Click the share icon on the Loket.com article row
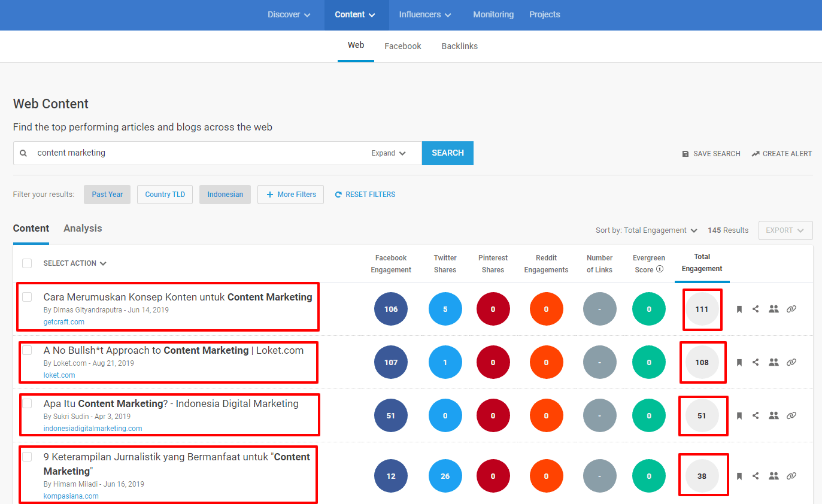 click(756, 362)
